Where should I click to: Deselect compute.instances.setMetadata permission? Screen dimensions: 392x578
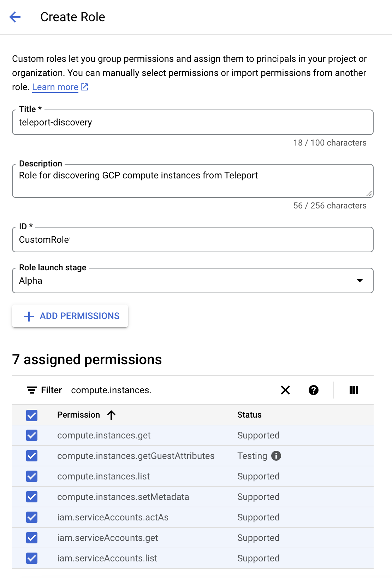point(32,497)
